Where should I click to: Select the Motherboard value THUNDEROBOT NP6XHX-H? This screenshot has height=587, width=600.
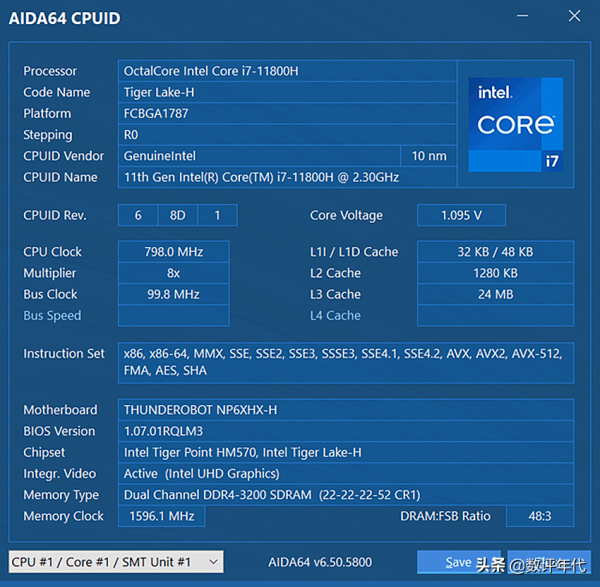pos(346,410)
